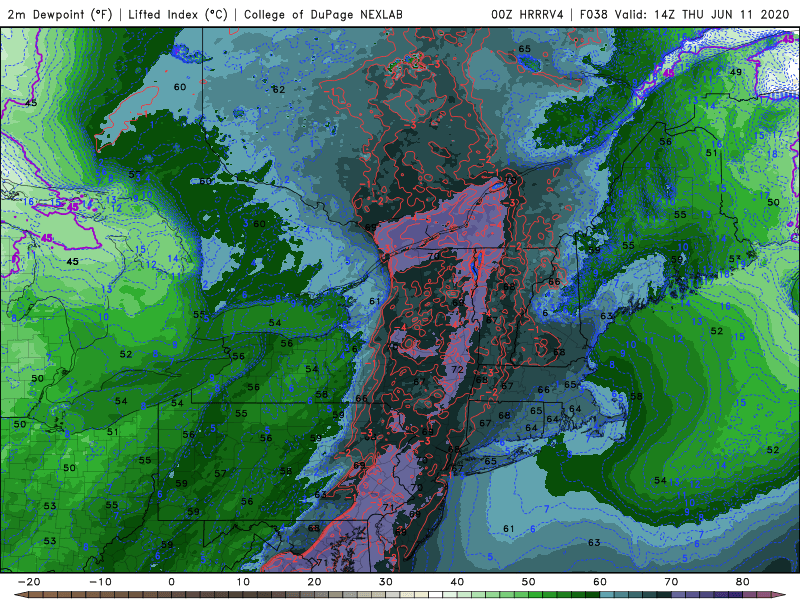Click the 50 label on the color scale
Image resolution: width=800 pixels, height=600 pixels.
tap(529, 582)
